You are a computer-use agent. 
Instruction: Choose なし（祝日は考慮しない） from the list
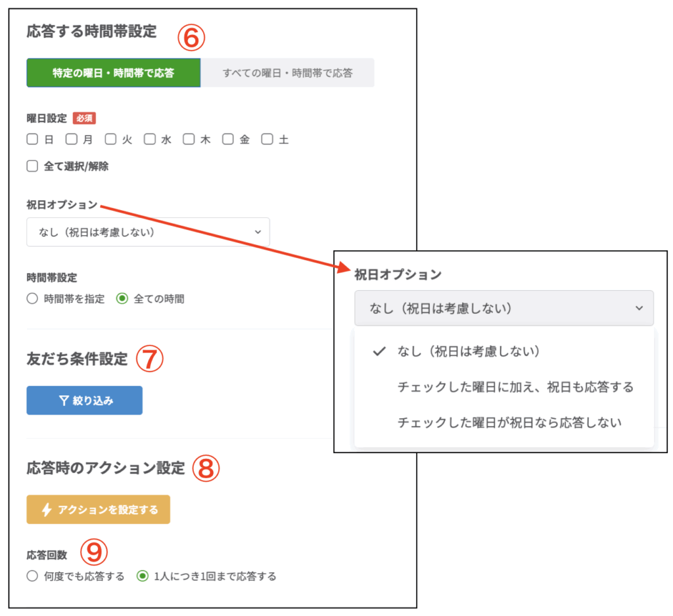[469, 351]
